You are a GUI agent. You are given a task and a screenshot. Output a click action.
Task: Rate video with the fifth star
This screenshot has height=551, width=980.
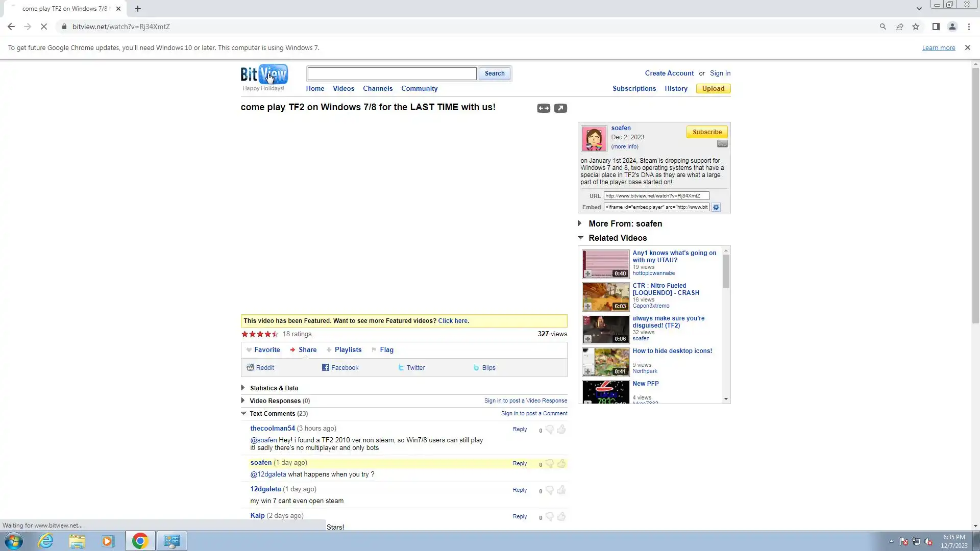coord(275,334)
